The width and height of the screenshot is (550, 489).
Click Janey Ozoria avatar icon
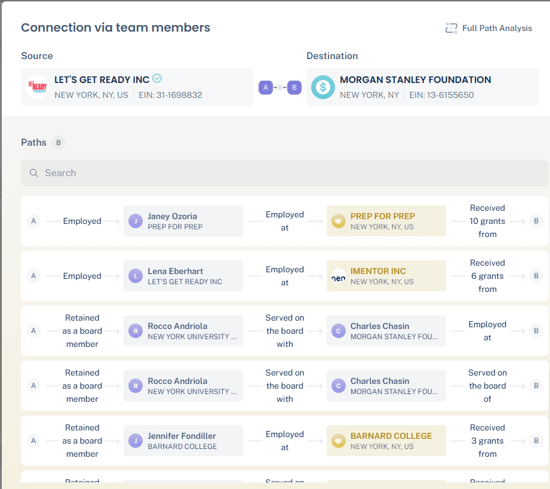point(135,221)
